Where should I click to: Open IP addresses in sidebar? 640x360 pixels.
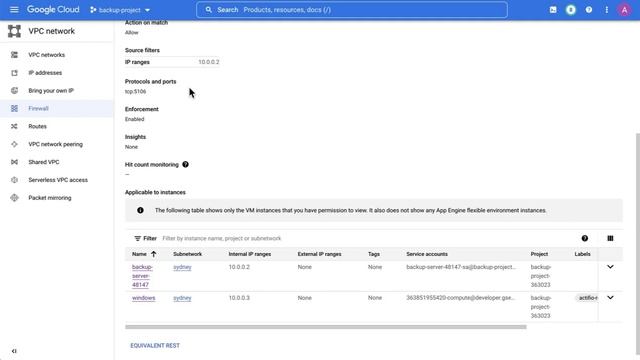(45, 73)
